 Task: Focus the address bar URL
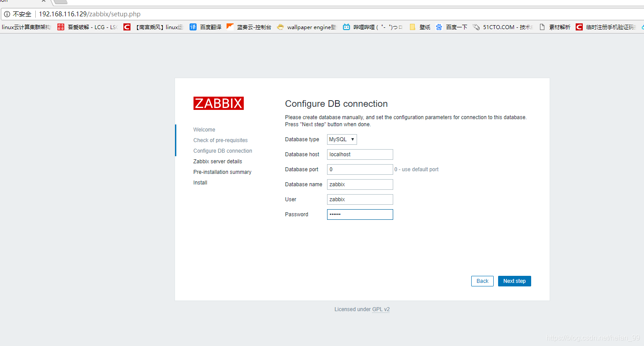(90, 14)
